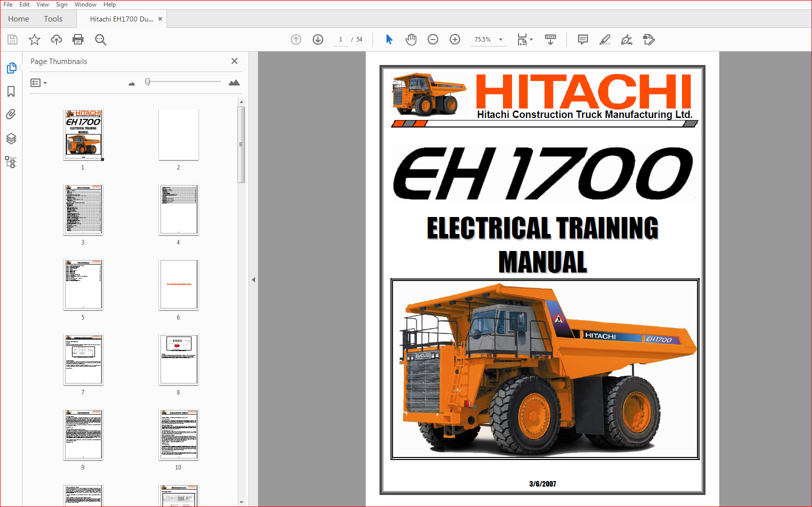Select page 10 thumbnail
Viewport: 812px width, 507px height.
[x=178, y=434]
